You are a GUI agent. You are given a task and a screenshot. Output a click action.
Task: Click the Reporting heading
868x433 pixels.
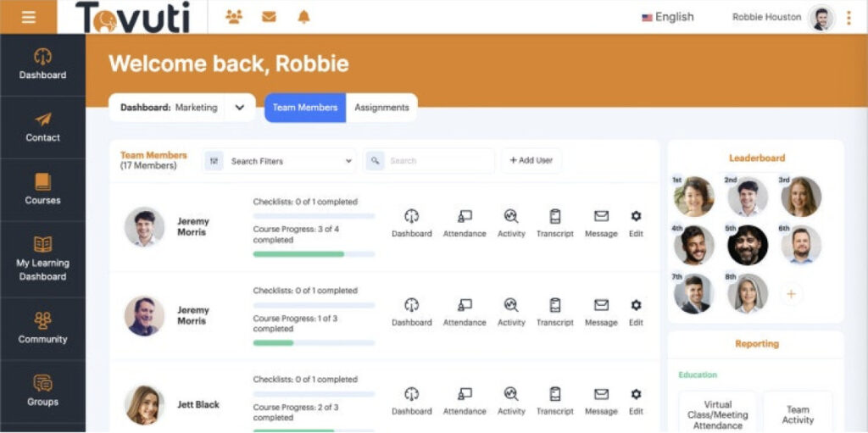[757, 344]
